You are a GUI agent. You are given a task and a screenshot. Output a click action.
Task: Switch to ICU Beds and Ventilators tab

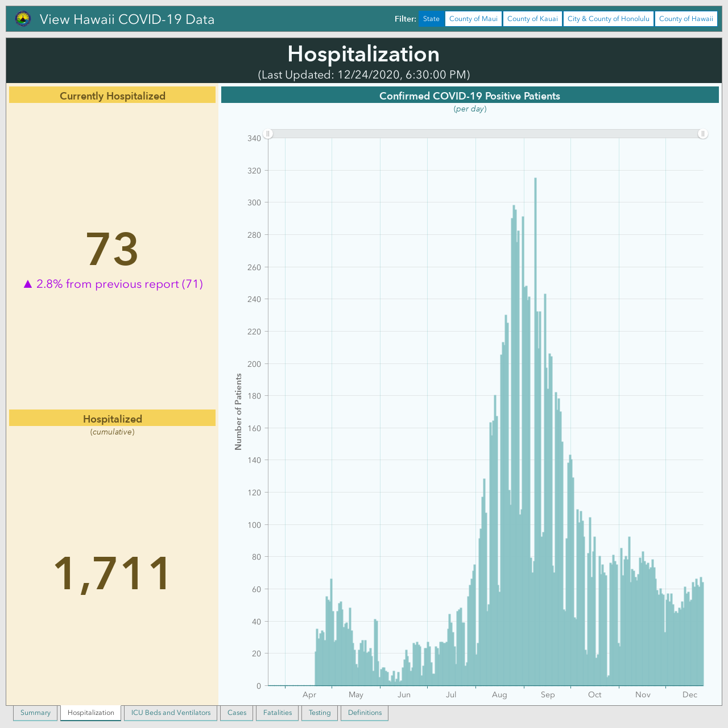pyautogui.click(x=171, y=713)
